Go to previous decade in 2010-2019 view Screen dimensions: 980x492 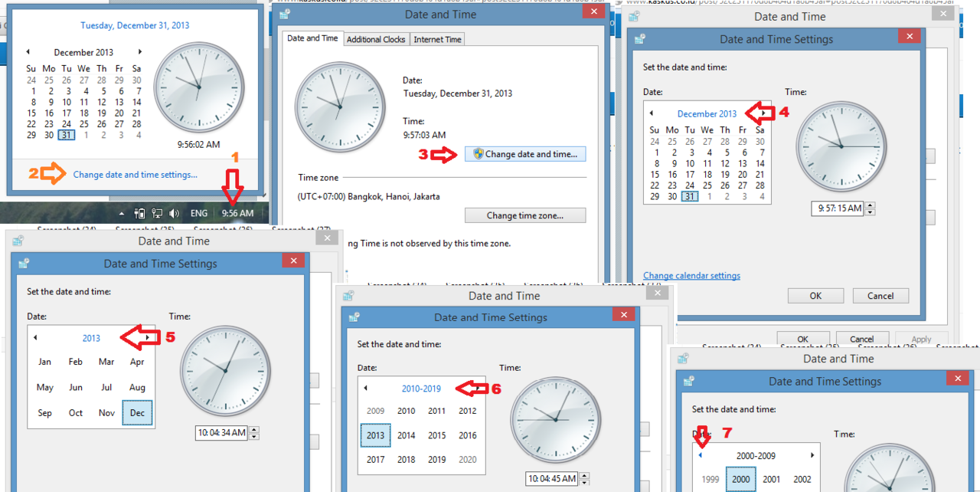click(366, 389)
